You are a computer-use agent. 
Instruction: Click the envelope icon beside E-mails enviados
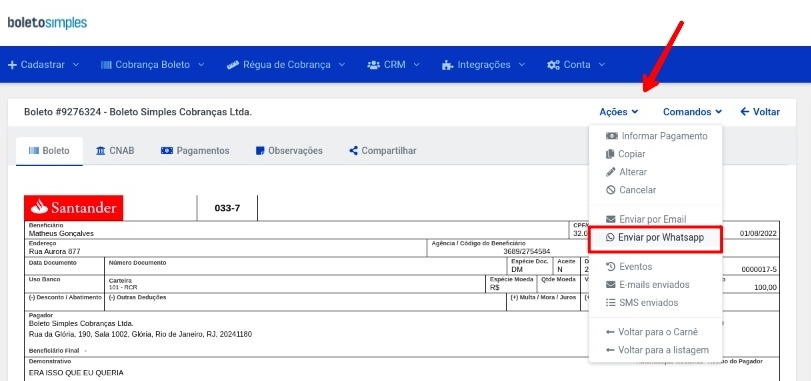611,284
